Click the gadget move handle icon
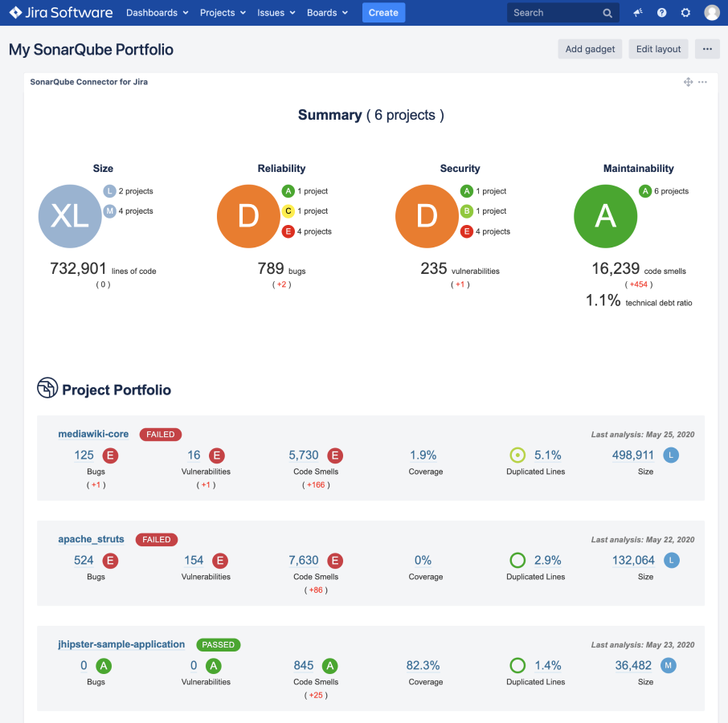The image size is (728, 723). [x=687, y=81]
